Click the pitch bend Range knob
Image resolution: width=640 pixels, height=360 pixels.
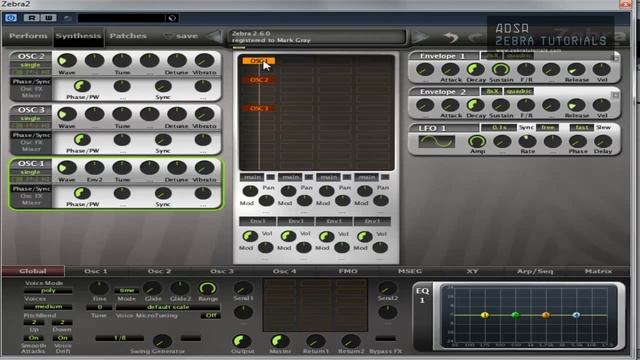(207, 289)
